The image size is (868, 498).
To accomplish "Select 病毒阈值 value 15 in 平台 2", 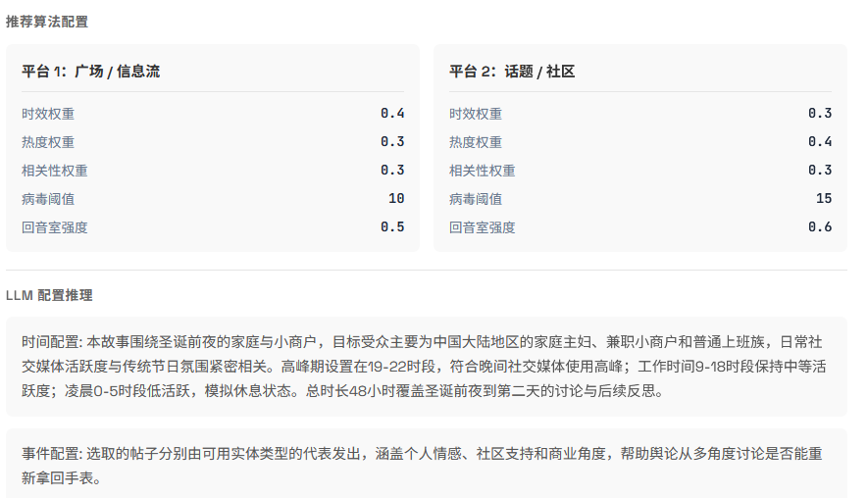I will [x=824, y=199].
